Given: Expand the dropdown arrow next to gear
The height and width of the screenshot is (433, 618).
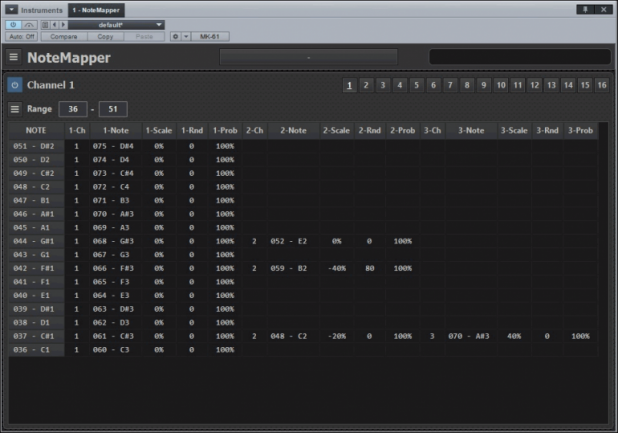Looking at the screenshot, I should pyautogui.click(x=186, y=36).
